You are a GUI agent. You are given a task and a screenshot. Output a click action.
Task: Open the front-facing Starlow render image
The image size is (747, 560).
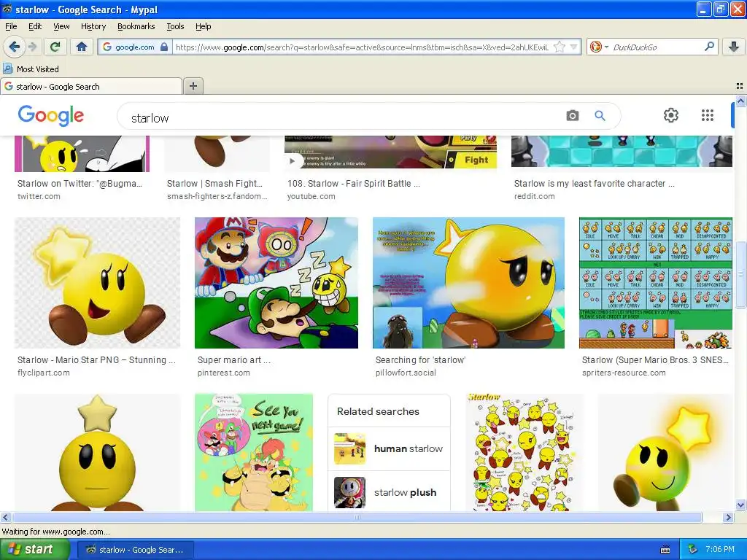(x=97, y=452)
